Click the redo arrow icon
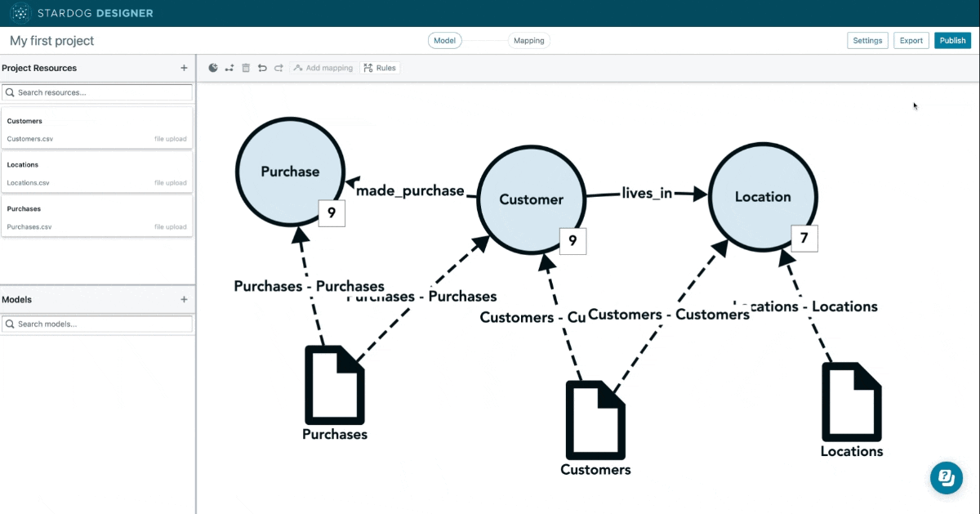The width and height of the screenshot is (980, 514). (x=278, y=68)
